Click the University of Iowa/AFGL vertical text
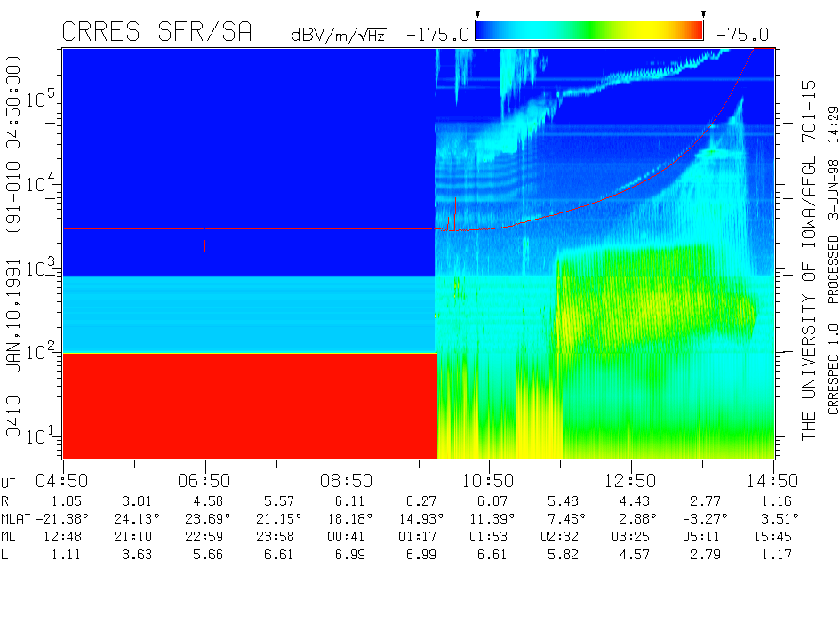This screenshot has height=640, width=840. 809,258
